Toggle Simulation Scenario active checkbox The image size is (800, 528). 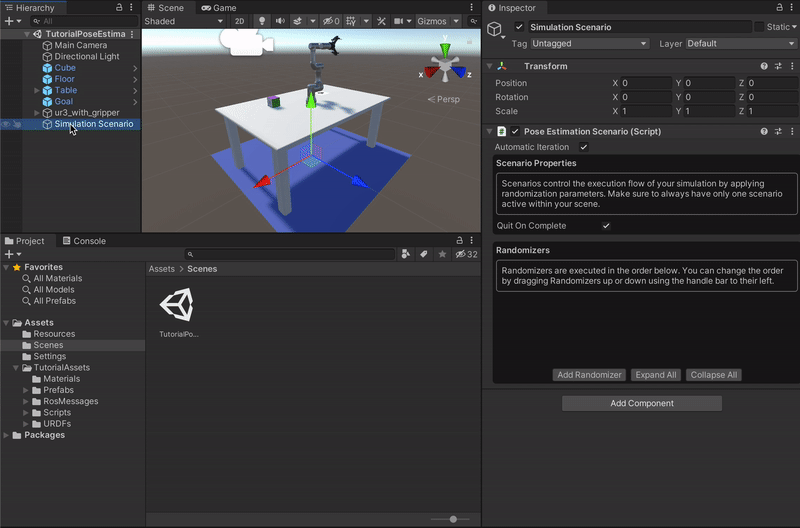point(519,27)
